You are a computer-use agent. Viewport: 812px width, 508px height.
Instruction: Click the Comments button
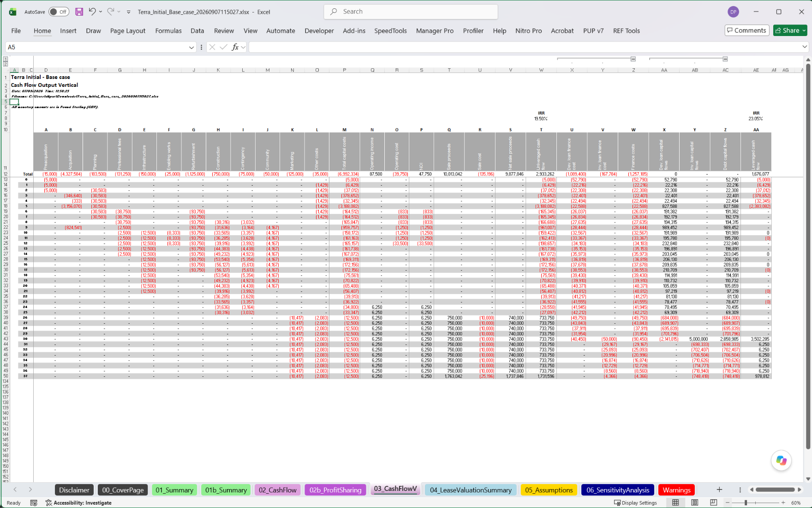coord(747,30)
